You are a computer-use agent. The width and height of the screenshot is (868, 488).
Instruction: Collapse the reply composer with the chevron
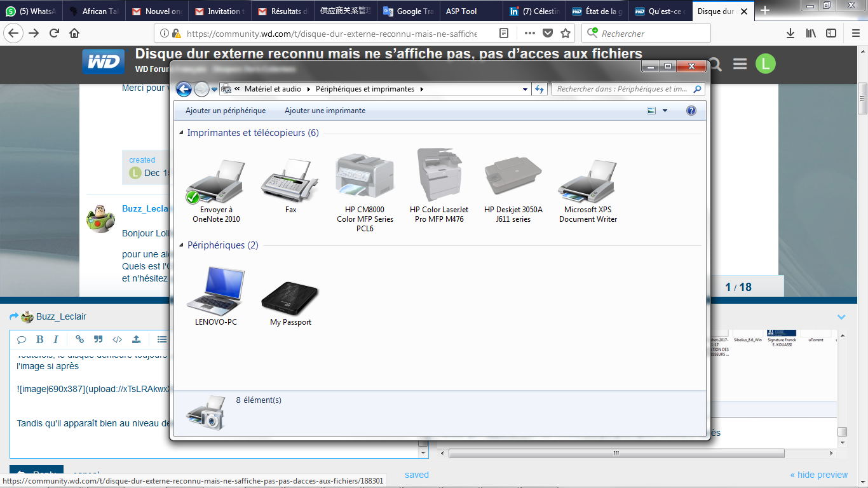point(841,316)
